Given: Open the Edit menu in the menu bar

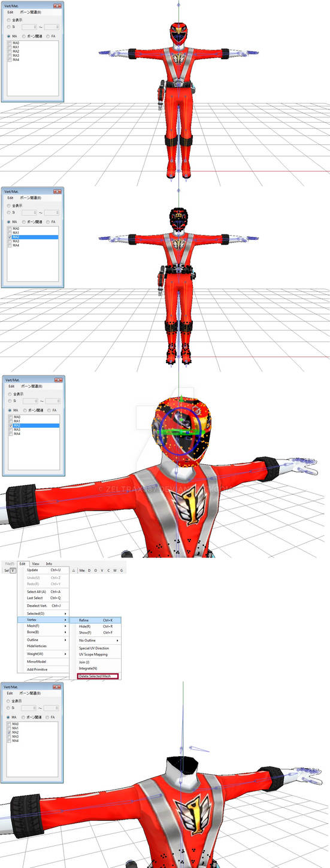Looking at the screenshot, I should tap(22, 564).
